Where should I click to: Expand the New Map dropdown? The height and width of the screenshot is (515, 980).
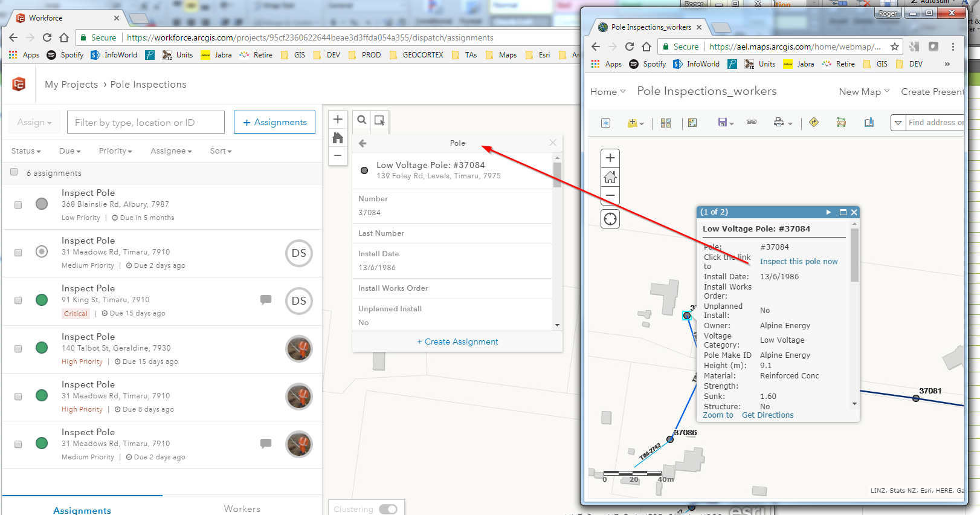pos(864,92)
